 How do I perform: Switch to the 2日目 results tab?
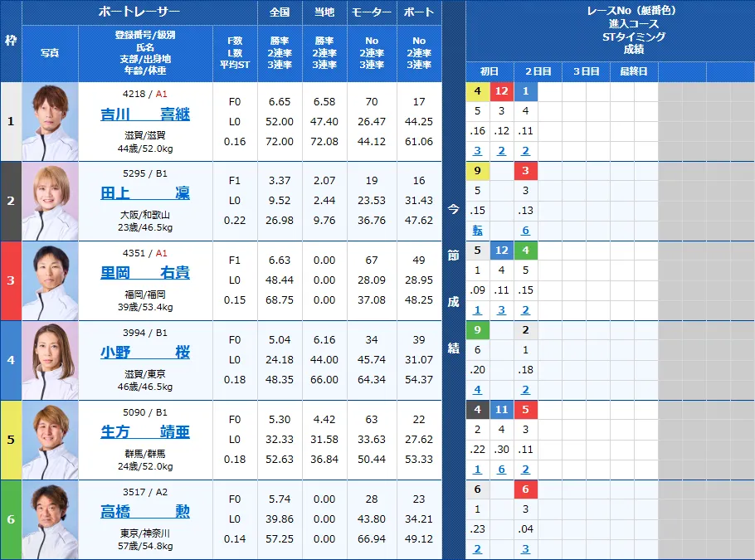tap(538, 71)
